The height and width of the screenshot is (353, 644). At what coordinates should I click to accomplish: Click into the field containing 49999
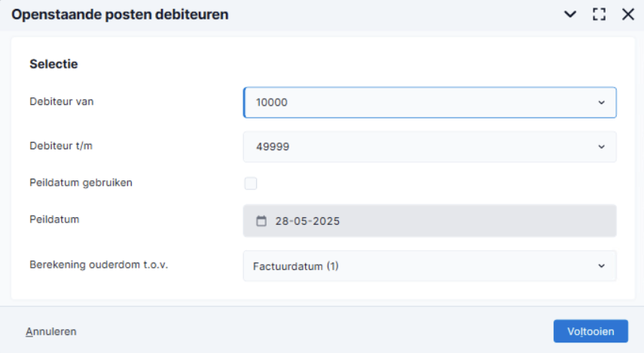click(x=429, y=147)
